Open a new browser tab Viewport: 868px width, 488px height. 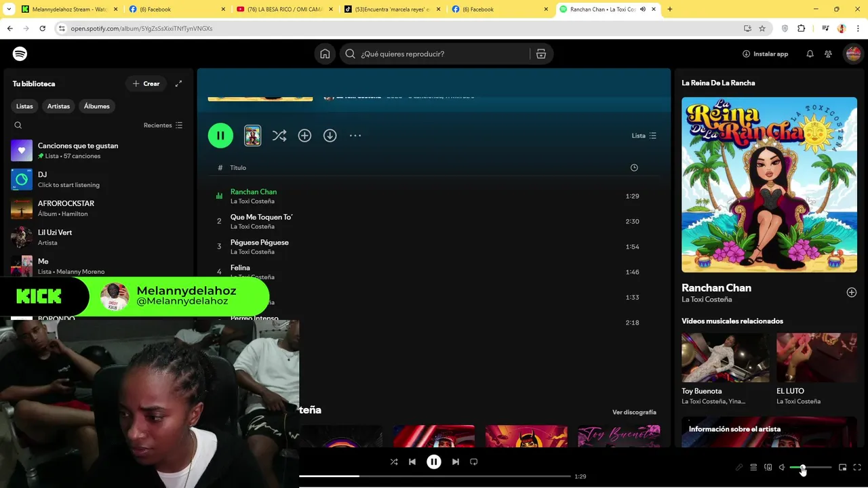[670, 9]
